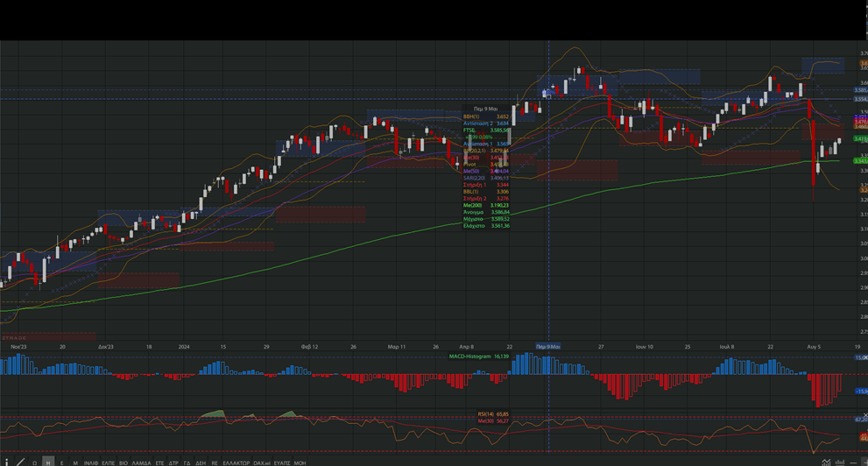Viewport: 868px width, 466px height.
Task: Click the Μέγιστο value row in tooltip
Action: [486, 219]
